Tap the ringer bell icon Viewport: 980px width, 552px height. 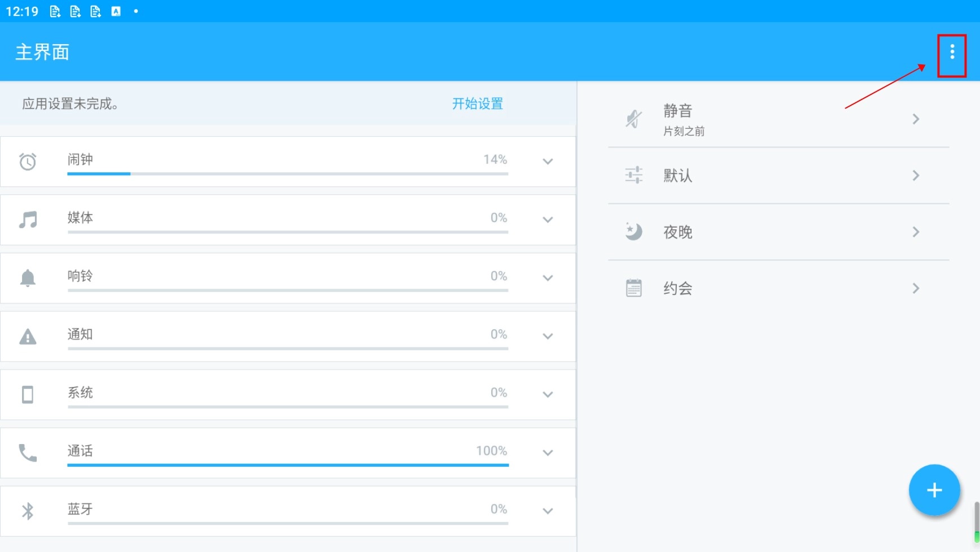[28, 278]
